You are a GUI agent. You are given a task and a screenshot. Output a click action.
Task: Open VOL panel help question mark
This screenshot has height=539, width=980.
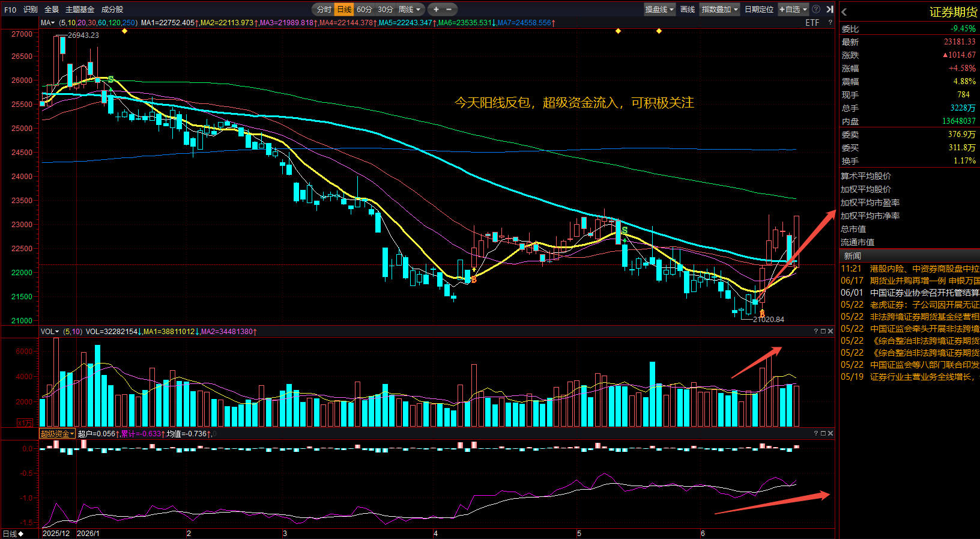click(816, 331)
